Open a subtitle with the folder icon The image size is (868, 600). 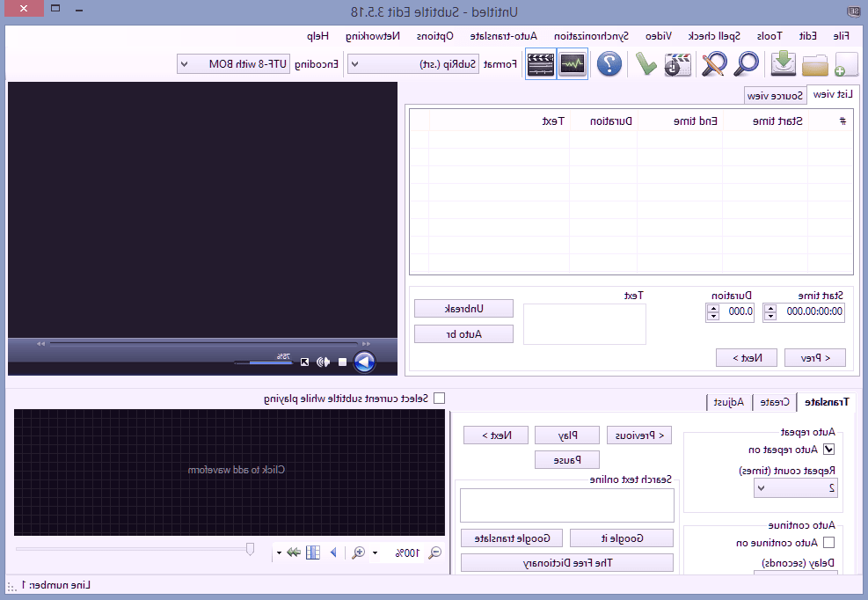tap(816, 64)
